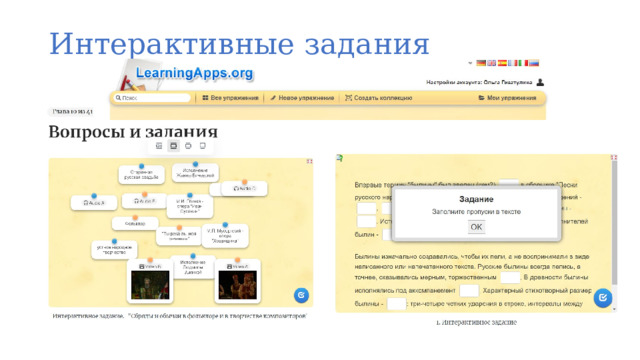Expand the language dropdown arrow
Image resolution: width=640 pixels, height=360 pixels.
[x=470, y=63]
